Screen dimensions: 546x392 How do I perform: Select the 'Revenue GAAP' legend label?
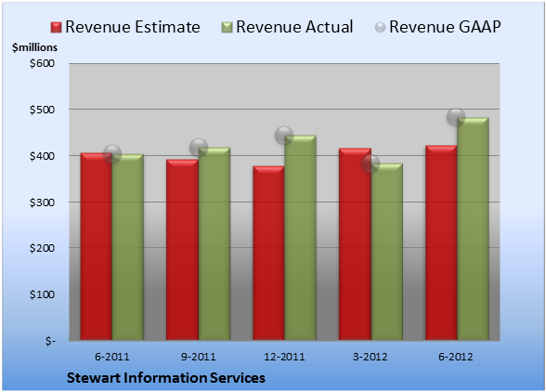445,27
